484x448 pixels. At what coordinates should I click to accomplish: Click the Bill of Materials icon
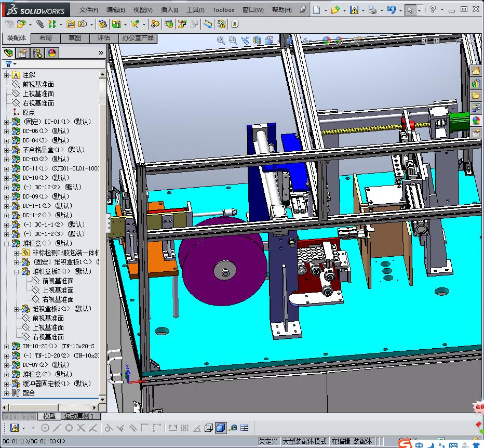click(x=169, y=24)
